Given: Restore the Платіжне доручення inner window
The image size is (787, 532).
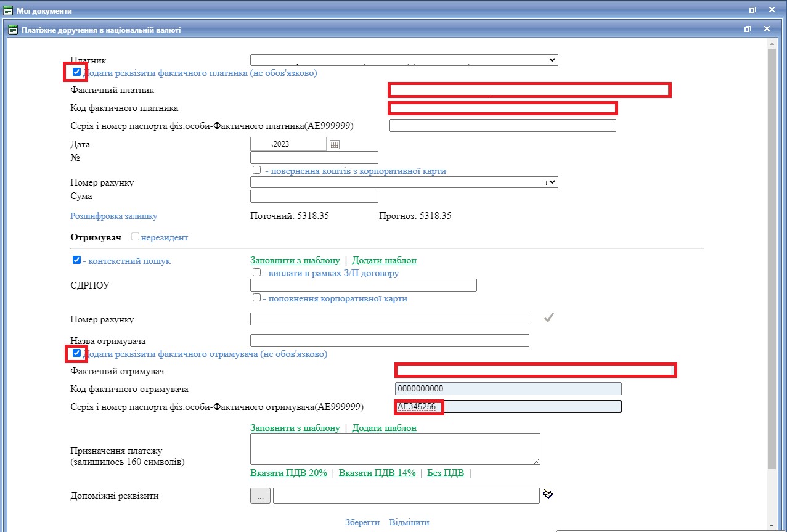Looking at the screenshot, I should point(747,29).
